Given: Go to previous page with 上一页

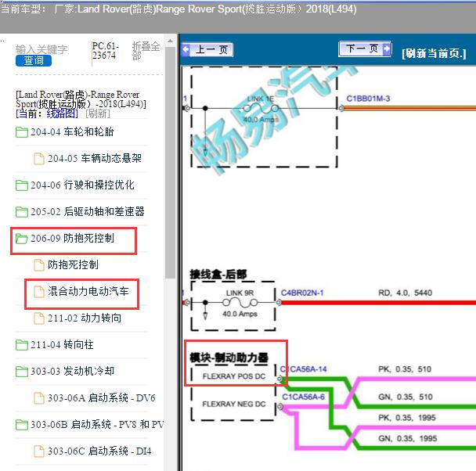Looking at the screenshot, I should (x=207, y=49).
